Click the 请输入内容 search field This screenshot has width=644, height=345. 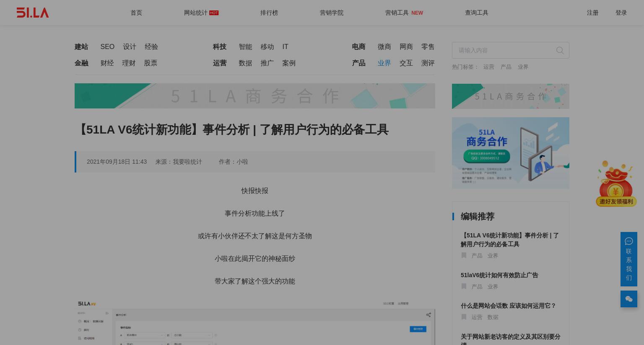(511, 50)
